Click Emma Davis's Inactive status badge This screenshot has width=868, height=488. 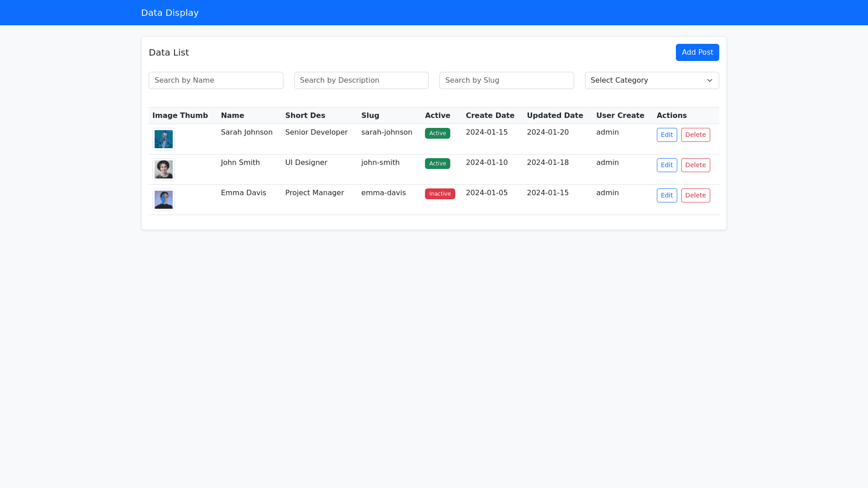pos(439,194)
